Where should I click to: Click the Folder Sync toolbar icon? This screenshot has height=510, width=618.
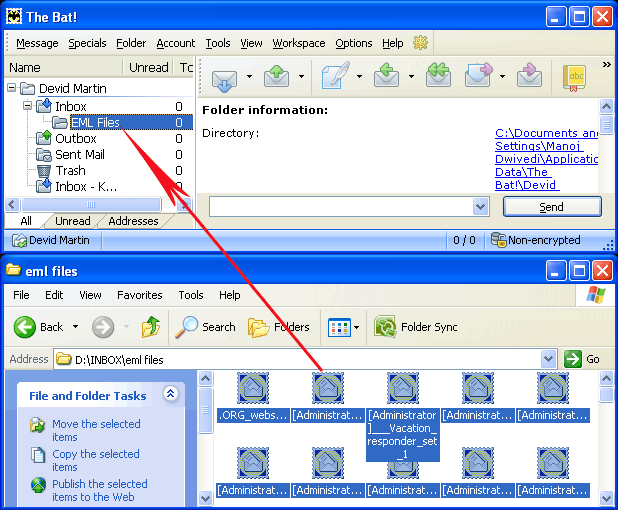tap(385, 327)
